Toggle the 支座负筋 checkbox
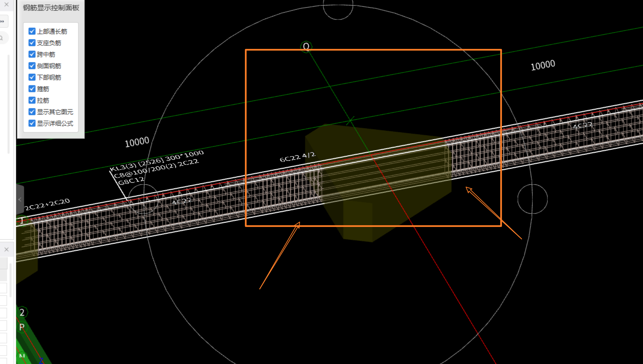Viewport: 643px width, 364px height. tap(32, 43)
